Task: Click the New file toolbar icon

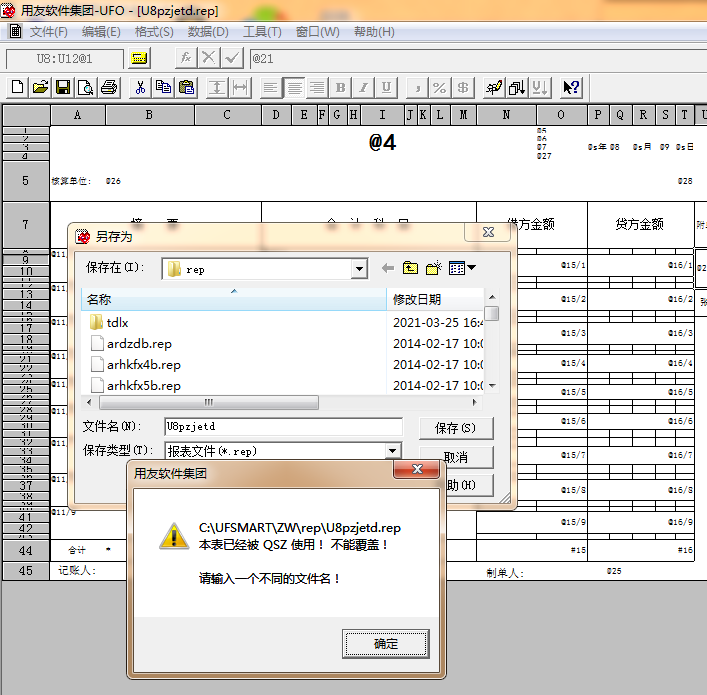Action: click(x=18, y=87)
